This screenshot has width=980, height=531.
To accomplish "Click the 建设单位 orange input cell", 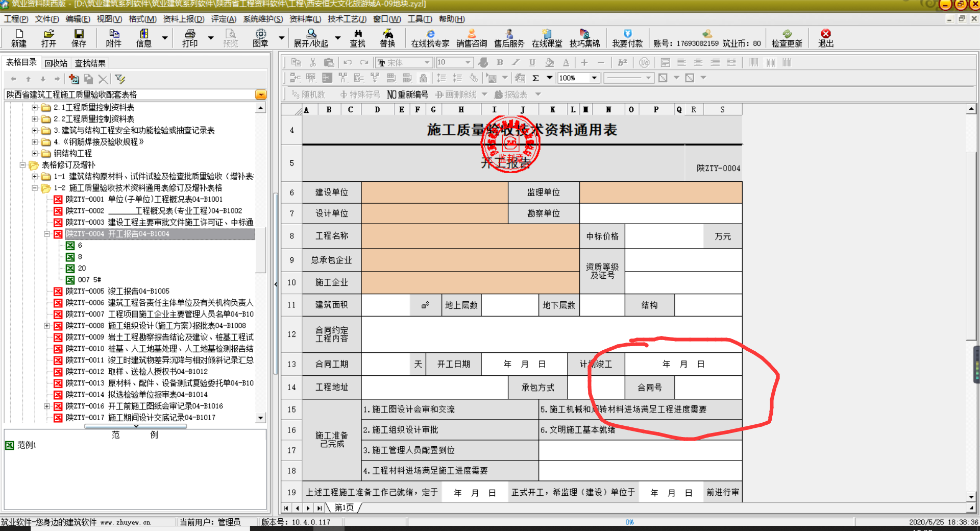I will (x=434, y=192).
